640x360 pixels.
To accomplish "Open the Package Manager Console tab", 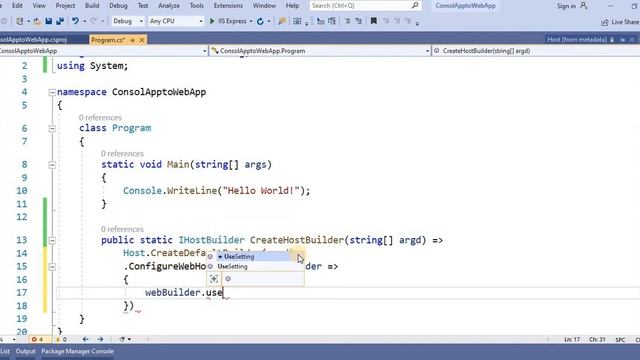I will [78, 351].
